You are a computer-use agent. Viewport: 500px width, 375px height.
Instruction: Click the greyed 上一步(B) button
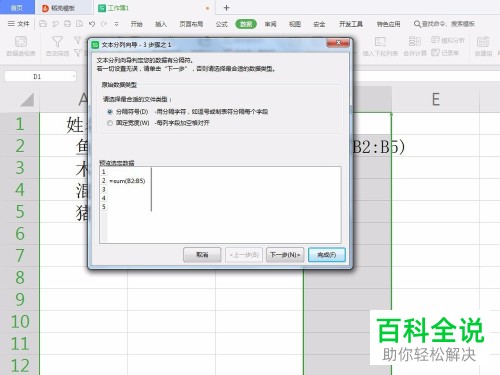pyautogui.click(x=244, y=255)
